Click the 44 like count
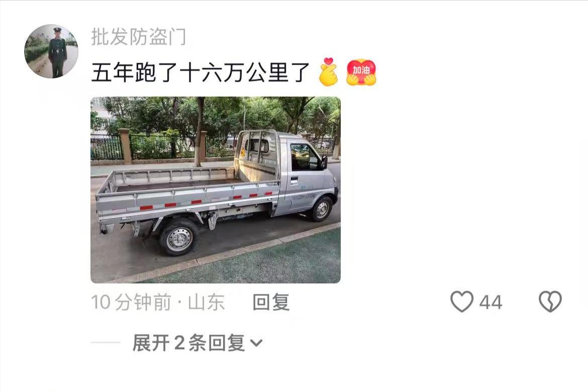588x392 pixels. [x=491, y=303]
